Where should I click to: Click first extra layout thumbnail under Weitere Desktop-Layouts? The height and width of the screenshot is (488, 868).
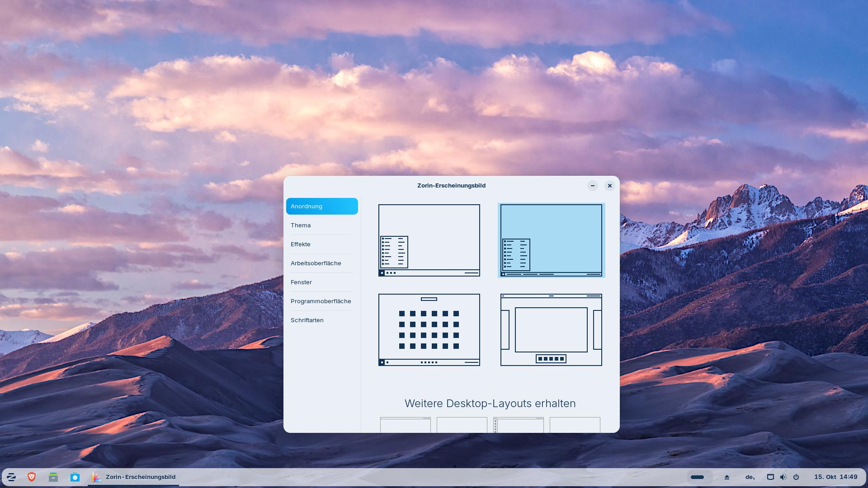pos(405,425)
